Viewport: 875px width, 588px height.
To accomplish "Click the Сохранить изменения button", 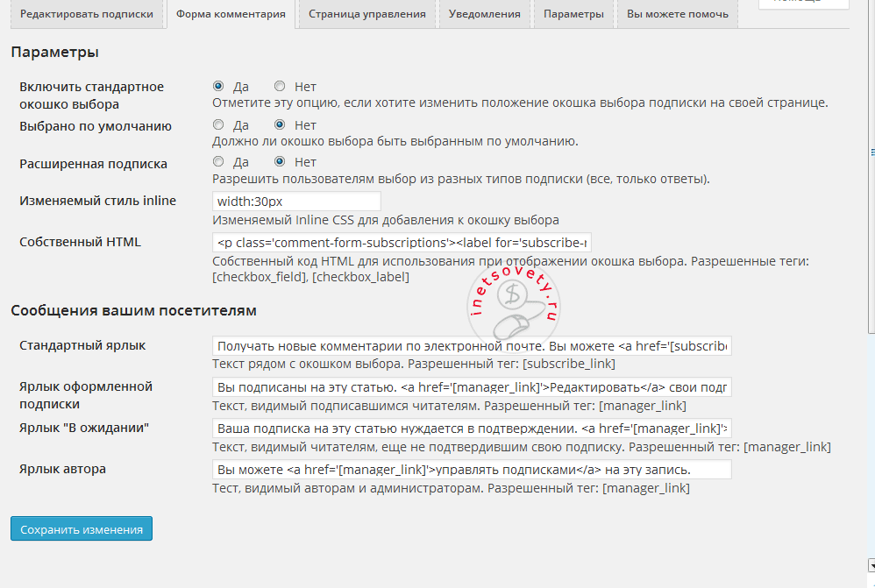I will tap(81, 528).
